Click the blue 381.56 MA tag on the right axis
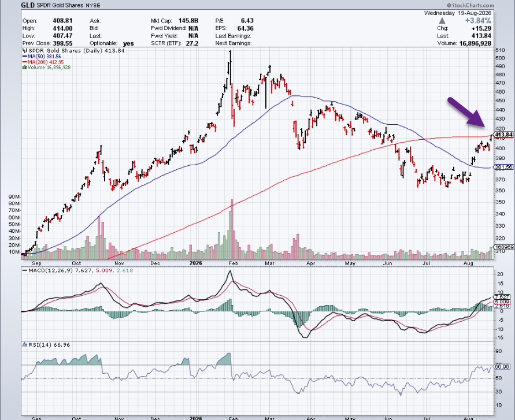Screen dimensions: 515x420 [x=503, y=167]
